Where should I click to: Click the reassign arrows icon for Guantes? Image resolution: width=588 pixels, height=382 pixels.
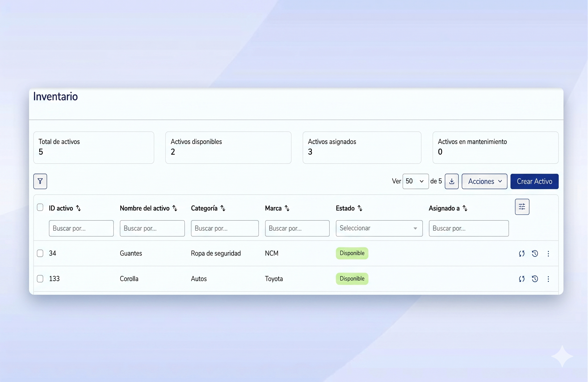point(522,254)
